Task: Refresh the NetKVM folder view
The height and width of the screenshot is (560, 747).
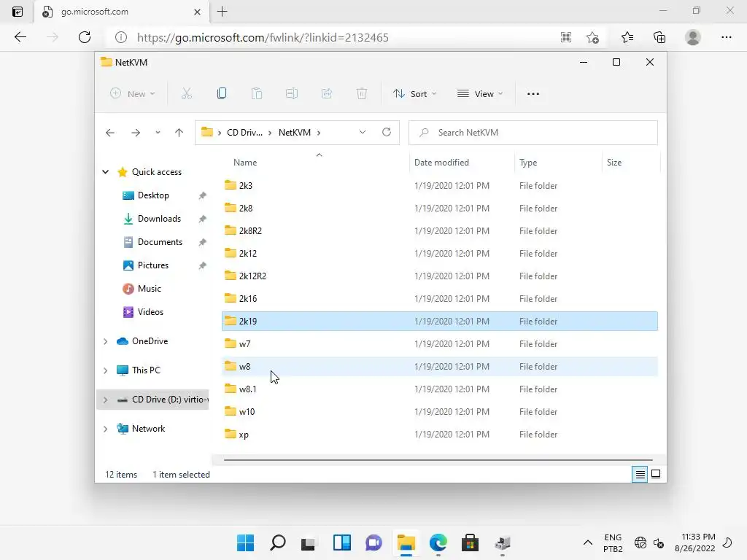Action: click(x=387, y=133)
